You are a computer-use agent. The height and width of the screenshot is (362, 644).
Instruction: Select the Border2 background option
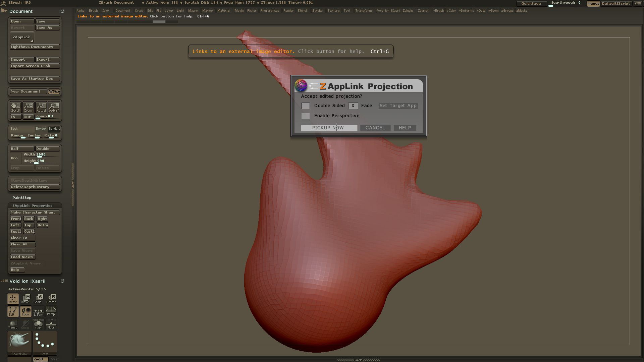pos(54,129)
